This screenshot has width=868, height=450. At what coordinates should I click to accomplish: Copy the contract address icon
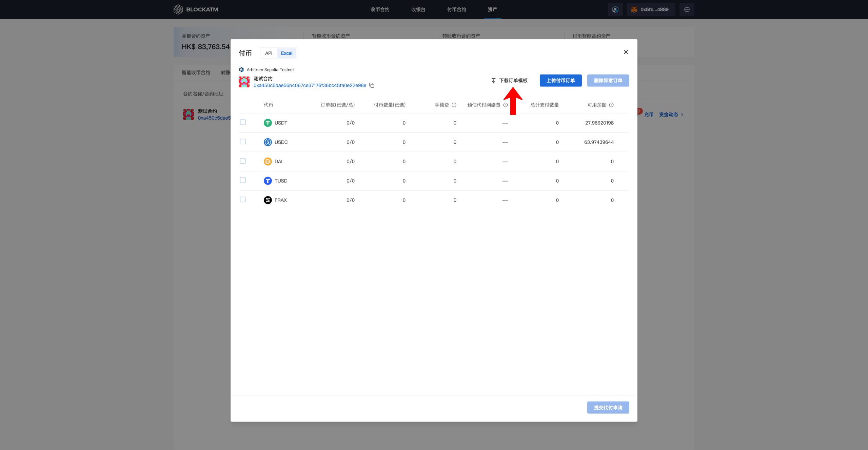coord(372,85)
